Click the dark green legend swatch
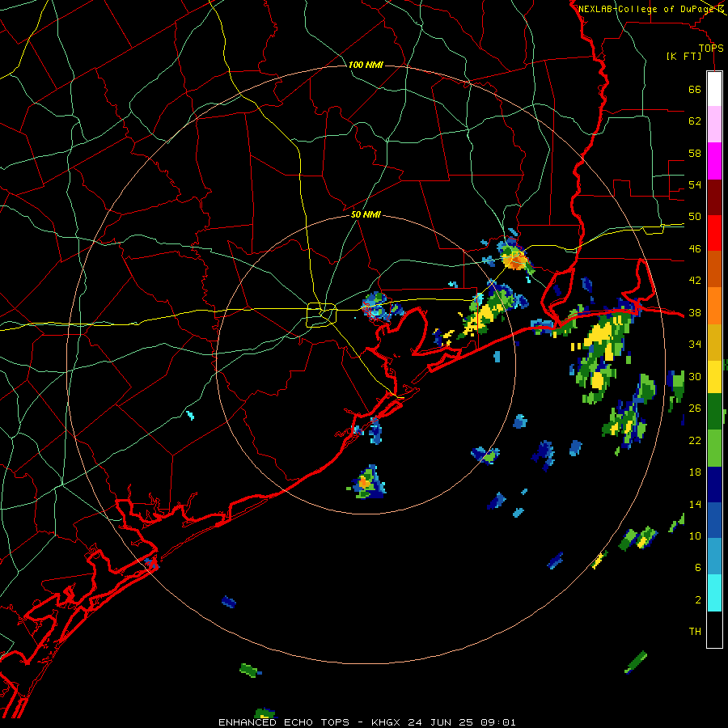This screenshot has width=728, height=728. click(x=714, y=412)
